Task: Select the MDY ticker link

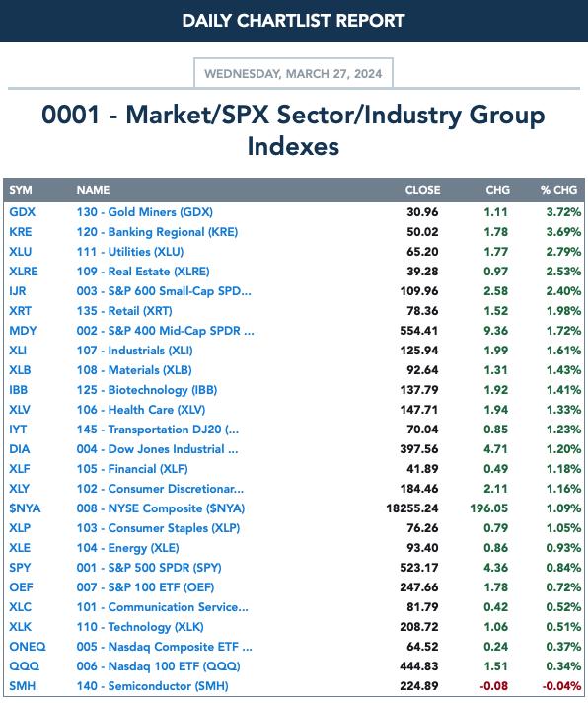Action: coord(23,331)
